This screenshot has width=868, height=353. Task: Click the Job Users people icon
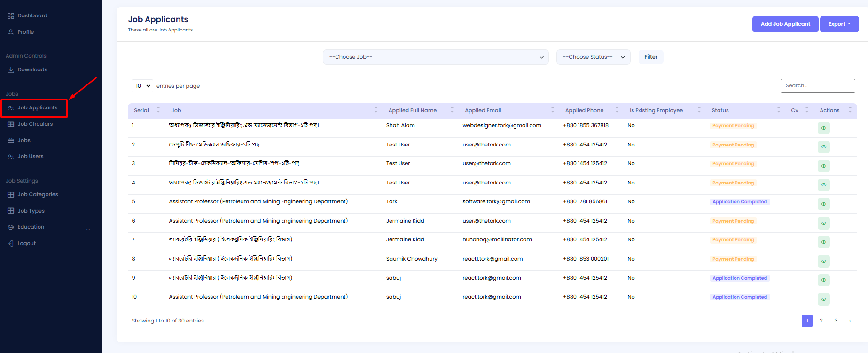coord(11,157)
